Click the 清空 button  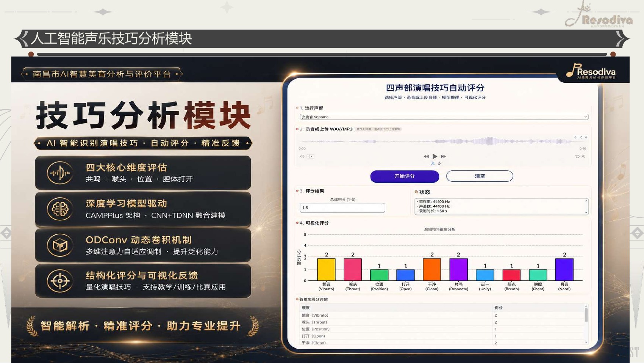tap(480, 176)
